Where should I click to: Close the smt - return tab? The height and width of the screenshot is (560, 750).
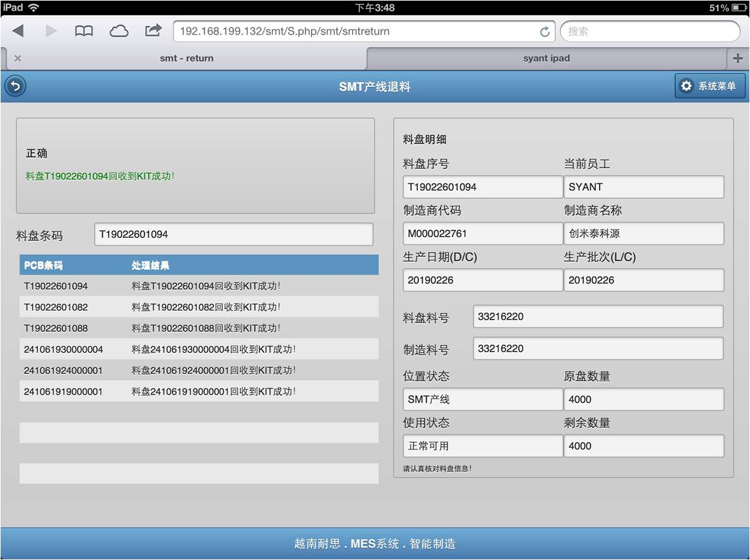click(18, 58)
